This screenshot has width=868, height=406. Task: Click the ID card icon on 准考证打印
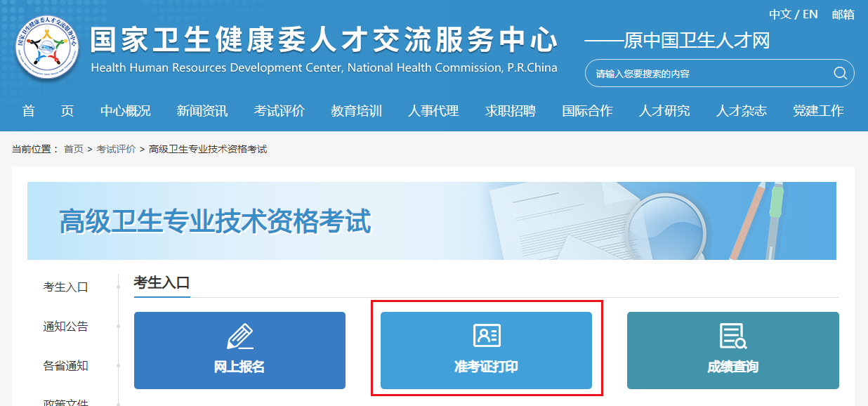pos(487,336)
